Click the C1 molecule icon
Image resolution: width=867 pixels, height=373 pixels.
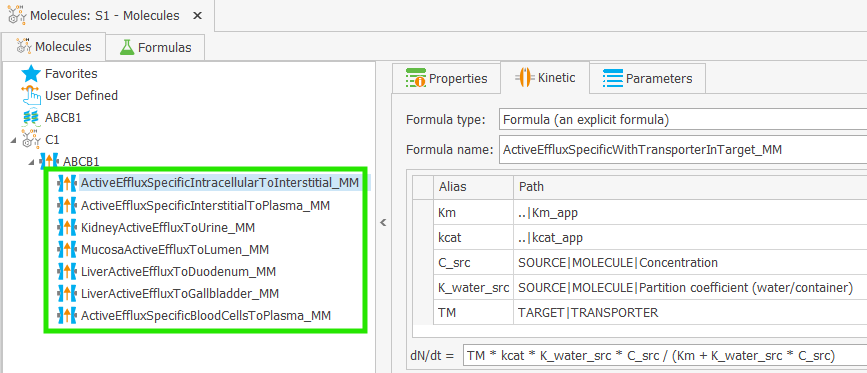pos(31,140)
